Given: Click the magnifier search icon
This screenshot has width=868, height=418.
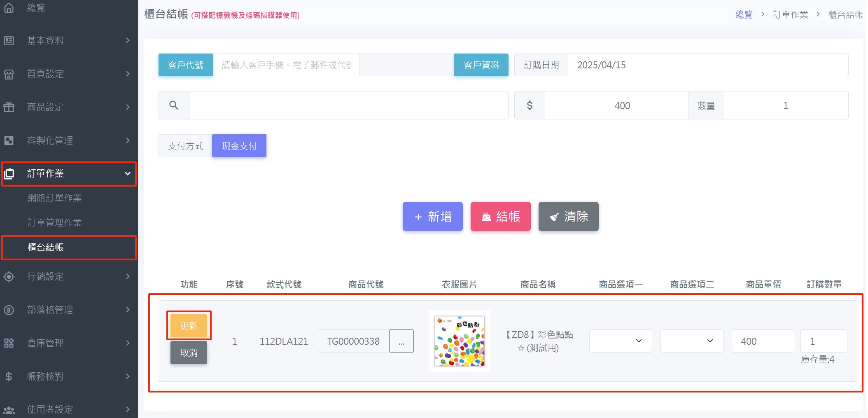Looking at the screenshot, I should [x=174, y=105].
